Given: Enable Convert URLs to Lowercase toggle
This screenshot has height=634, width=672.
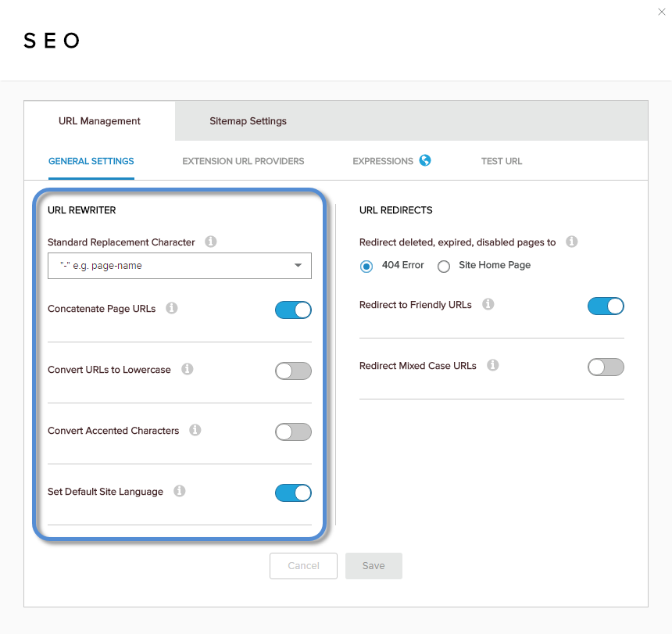Looking at the screenshot, I should 293,371.
